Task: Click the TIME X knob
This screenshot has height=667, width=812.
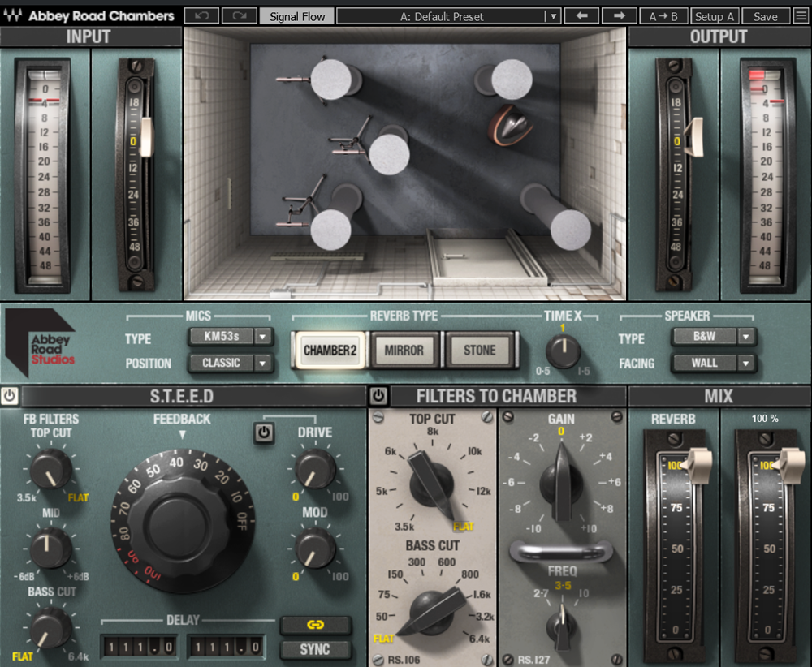Action: (x=564, y=351)
